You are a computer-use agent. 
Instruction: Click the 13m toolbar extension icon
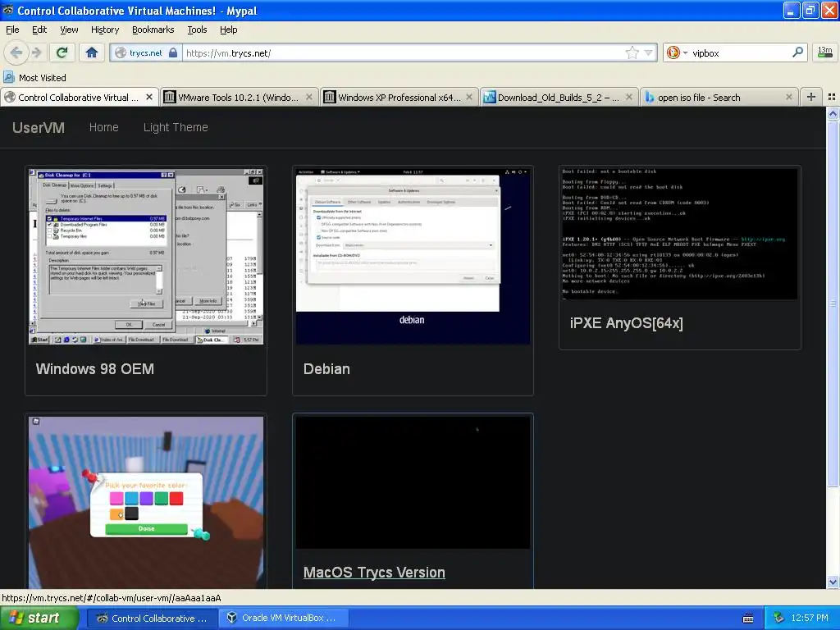tap(824, 52)
